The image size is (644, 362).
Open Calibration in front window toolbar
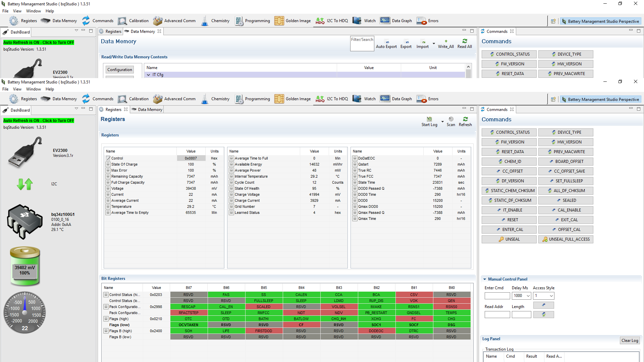133,99
